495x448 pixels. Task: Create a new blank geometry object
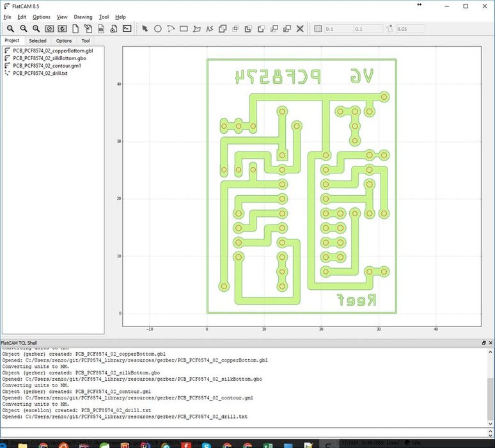(75, 29)
